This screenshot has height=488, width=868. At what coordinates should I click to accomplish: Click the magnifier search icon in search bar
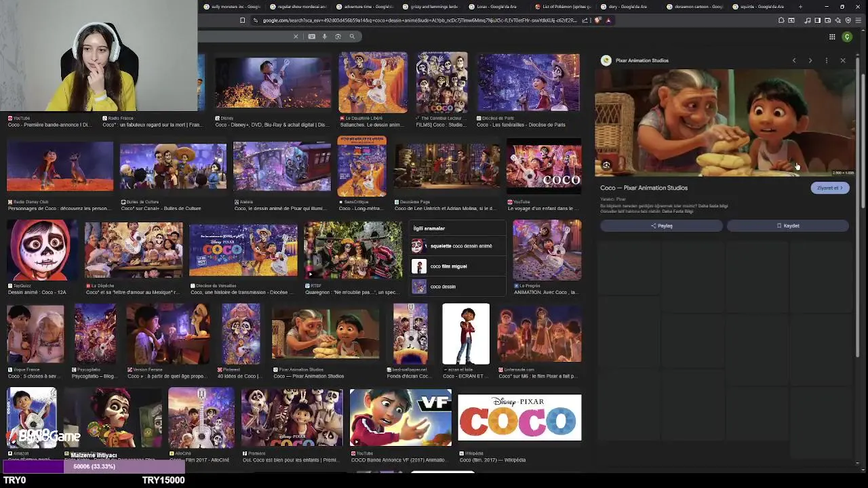point(352,37)
